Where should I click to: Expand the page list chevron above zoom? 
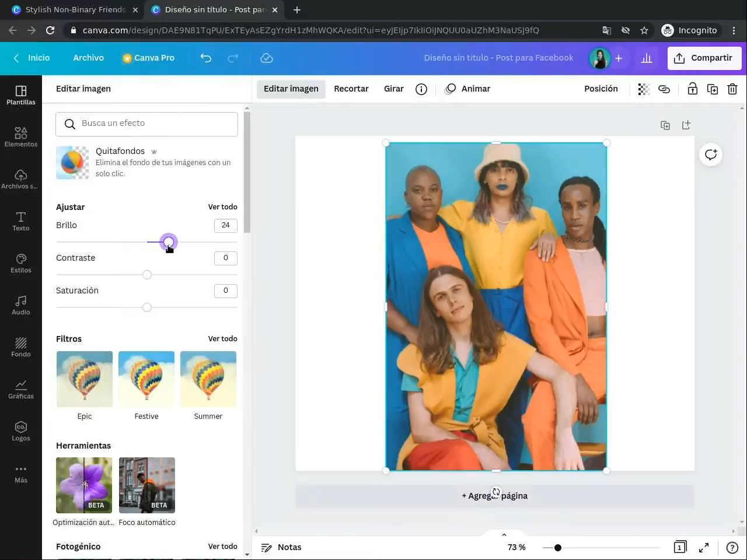point(504,534)
